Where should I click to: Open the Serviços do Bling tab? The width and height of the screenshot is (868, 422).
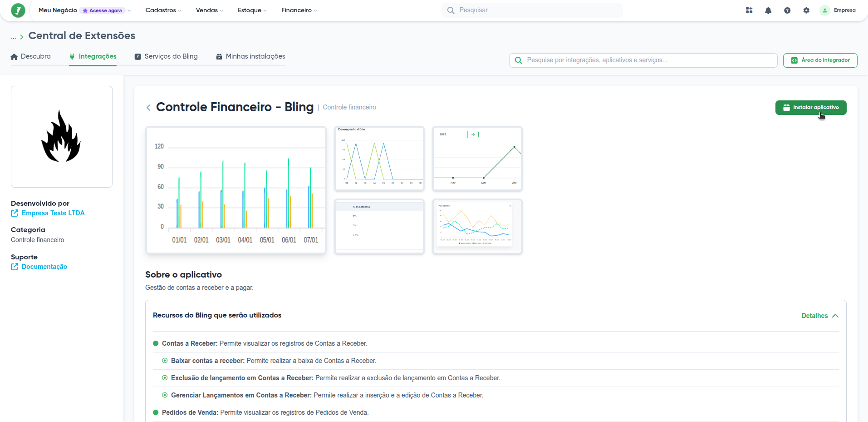[x=166, y=56]
